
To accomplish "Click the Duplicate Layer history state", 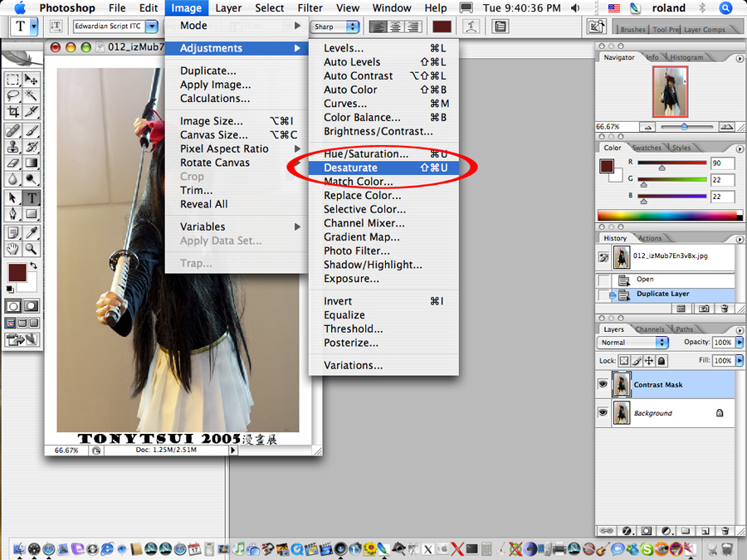I will click(662, 294).
